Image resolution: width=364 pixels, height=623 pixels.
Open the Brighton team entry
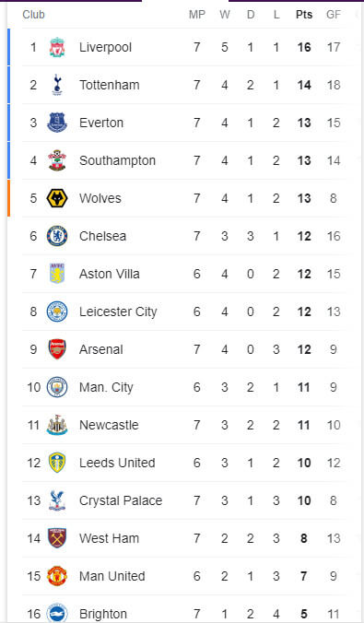(103, 614)
